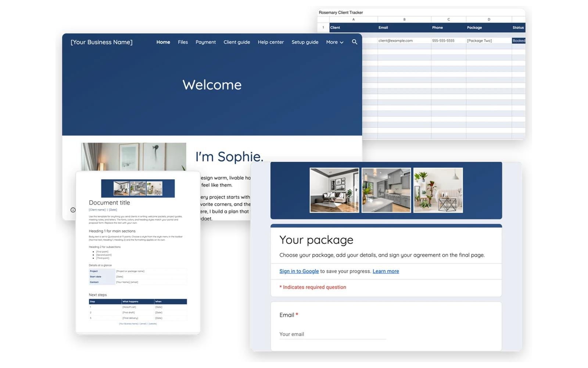Screen dimensions: 588x368
Task: Click the Your package form title
Action: point(316,240)
